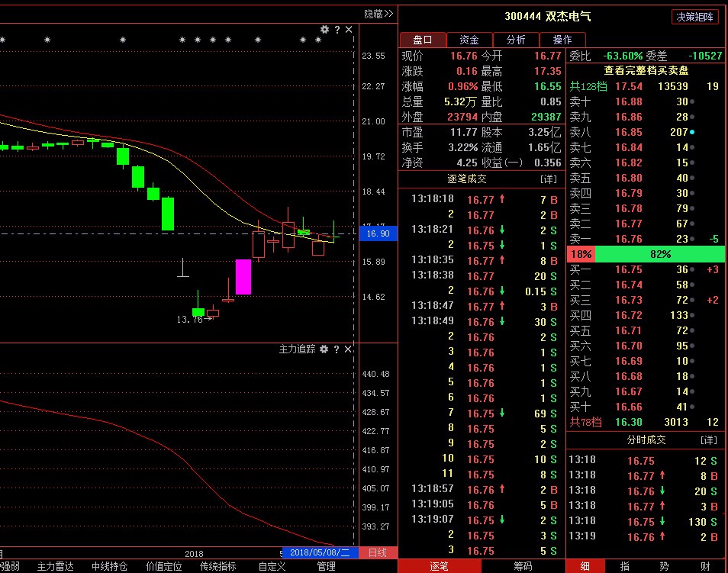Click the 换手 3.22% value
The image size is (728, 573).
[x=462, y=148]
